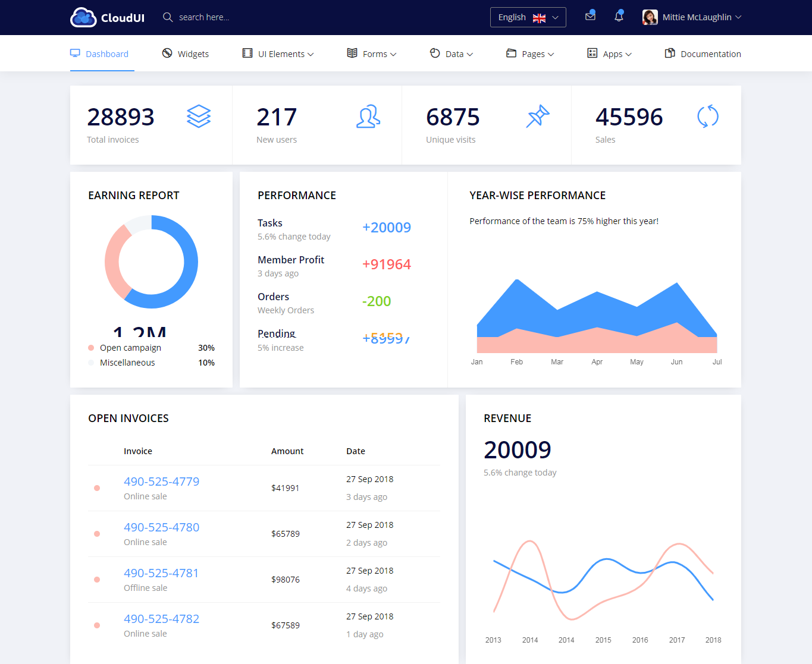Click the search magnifier icon
This screenshot has height=664, width=812.
pyautogui.click(x=168, y=17)
